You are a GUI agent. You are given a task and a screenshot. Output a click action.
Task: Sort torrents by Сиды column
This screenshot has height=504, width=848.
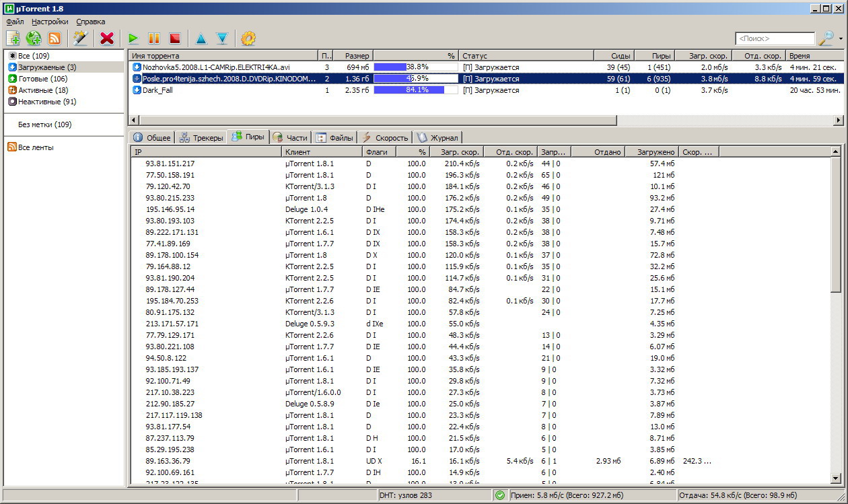614,56
